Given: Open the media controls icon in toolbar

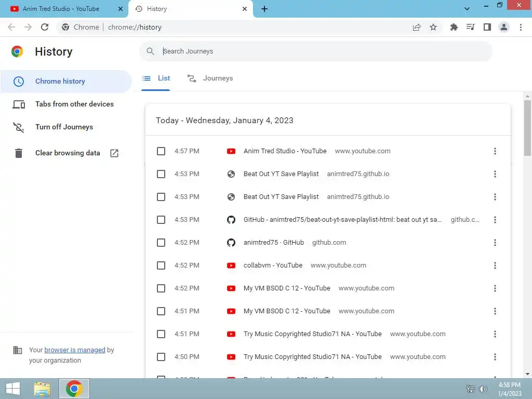Looking at the screenshot, I should pos(470,27).
